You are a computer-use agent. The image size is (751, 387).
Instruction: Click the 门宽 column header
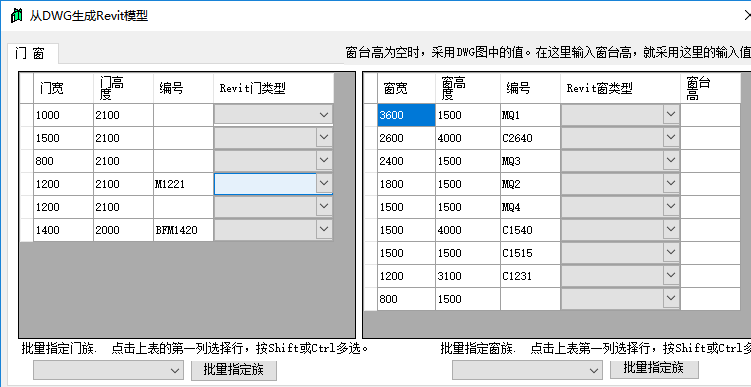[63, 88]
